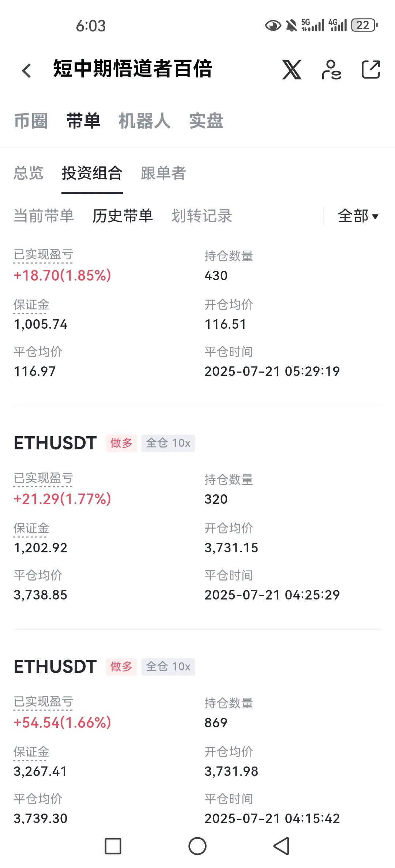Open the 当前带单 list
Image resolution: width=395 pixels, height=868 pixels.
click(44, 216)
